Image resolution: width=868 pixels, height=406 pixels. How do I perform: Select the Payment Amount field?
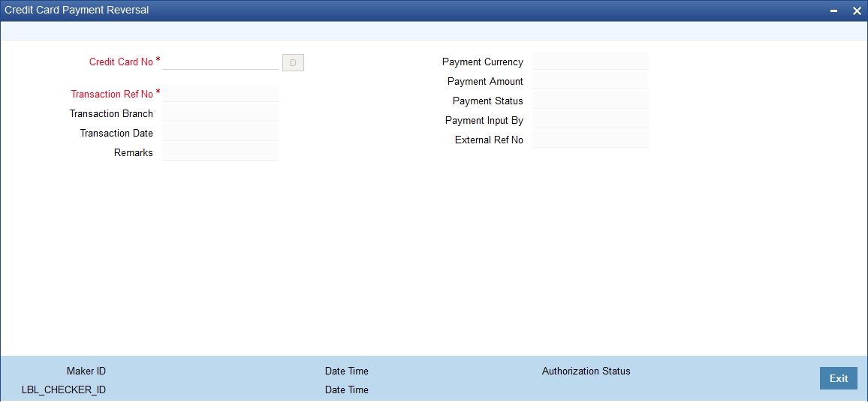click(x=590, y=81)
